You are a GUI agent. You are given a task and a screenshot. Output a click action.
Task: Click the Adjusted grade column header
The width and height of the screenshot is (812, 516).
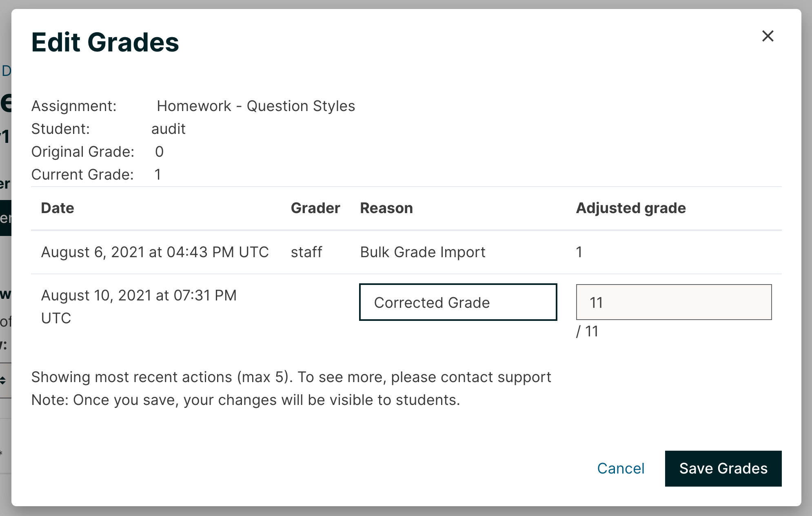pos(631,208)
